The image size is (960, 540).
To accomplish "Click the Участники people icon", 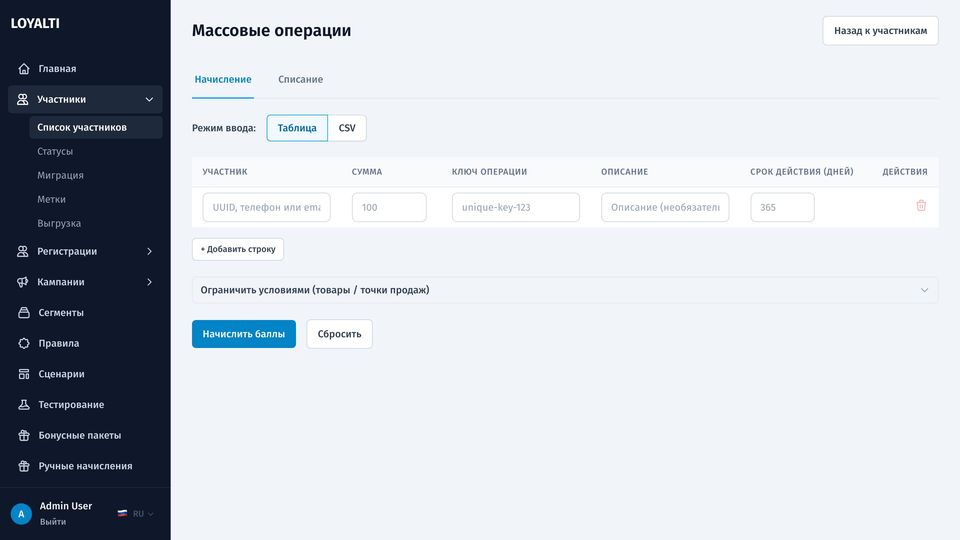I will 23,99.
